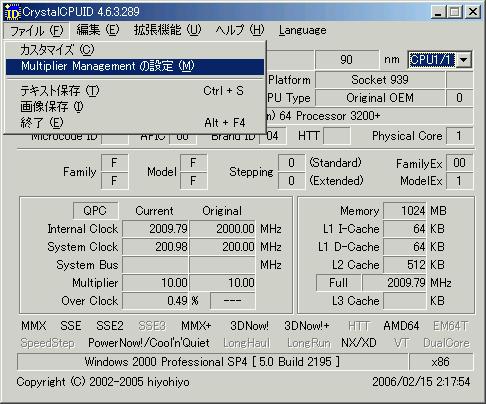Screen dimensions: 486x404
Task: Click the PowerNow!/Cool'n'Quiet label
Action: click(x=149, y=343)
